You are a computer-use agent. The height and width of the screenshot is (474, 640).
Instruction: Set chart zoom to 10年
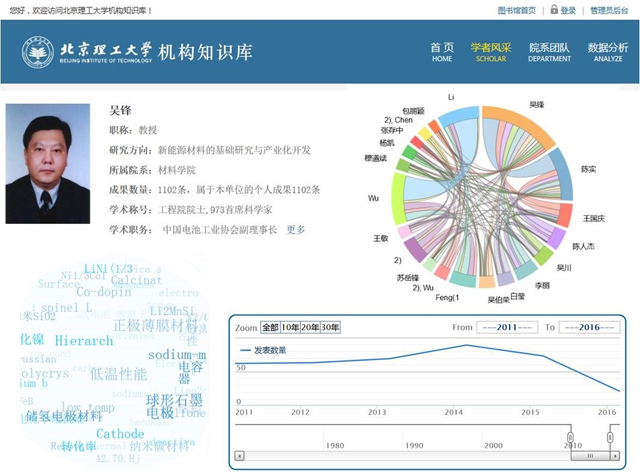pyautogui.click(x=290, y=327)
